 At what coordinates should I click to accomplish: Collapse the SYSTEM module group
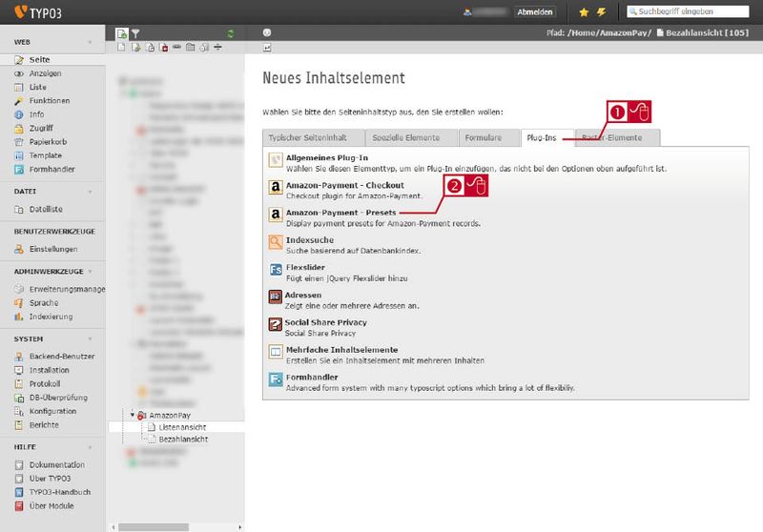90,339
